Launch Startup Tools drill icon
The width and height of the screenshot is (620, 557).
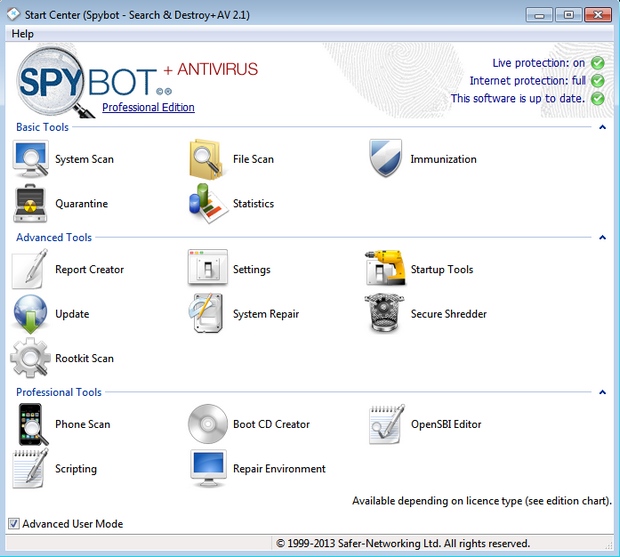coord(385,269)
